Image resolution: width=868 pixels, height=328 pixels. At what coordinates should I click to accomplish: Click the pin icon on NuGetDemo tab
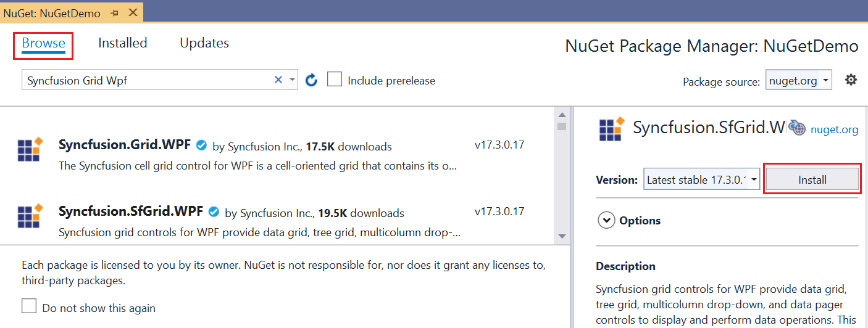[x=114, y=12]
